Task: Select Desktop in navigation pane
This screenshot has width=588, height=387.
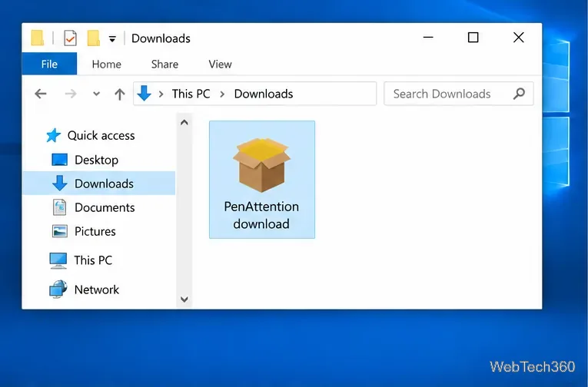Action: click(96, 160)
